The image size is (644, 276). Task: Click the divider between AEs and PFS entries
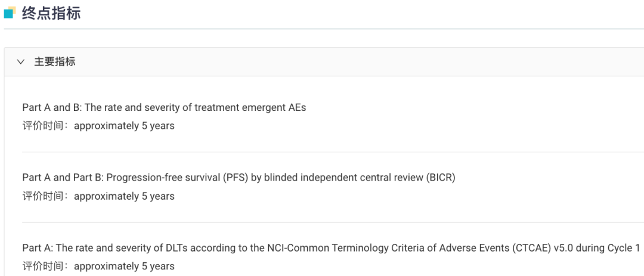pos(333,152)
